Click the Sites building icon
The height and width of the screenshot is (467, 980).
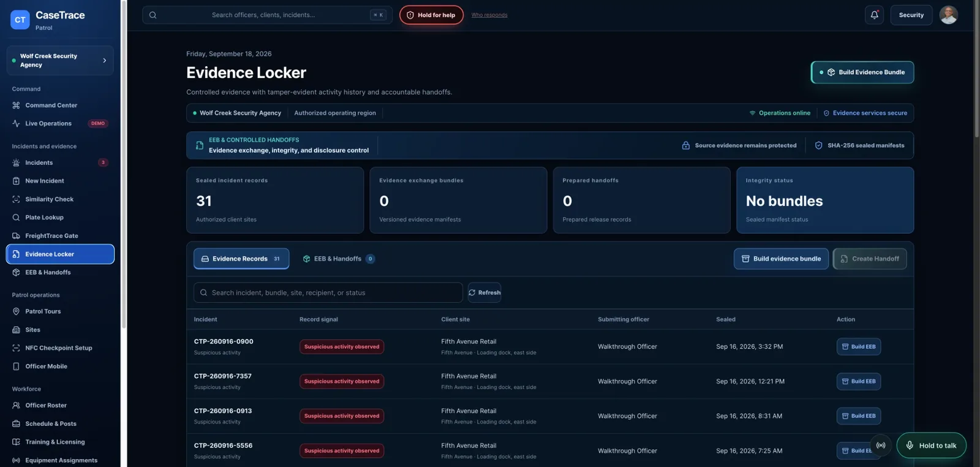[16, 330]
